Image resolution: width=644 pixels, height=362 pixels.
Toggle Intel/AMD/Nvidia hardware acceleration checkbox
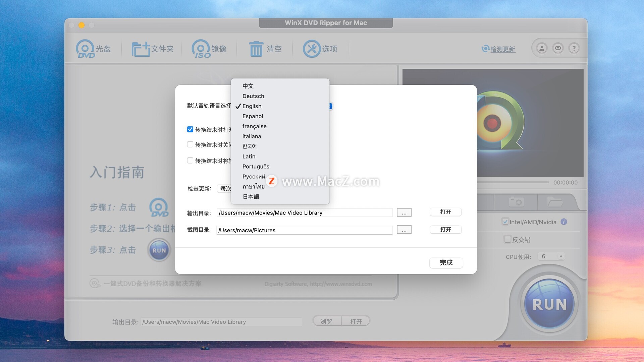click(x=505, y=222)
